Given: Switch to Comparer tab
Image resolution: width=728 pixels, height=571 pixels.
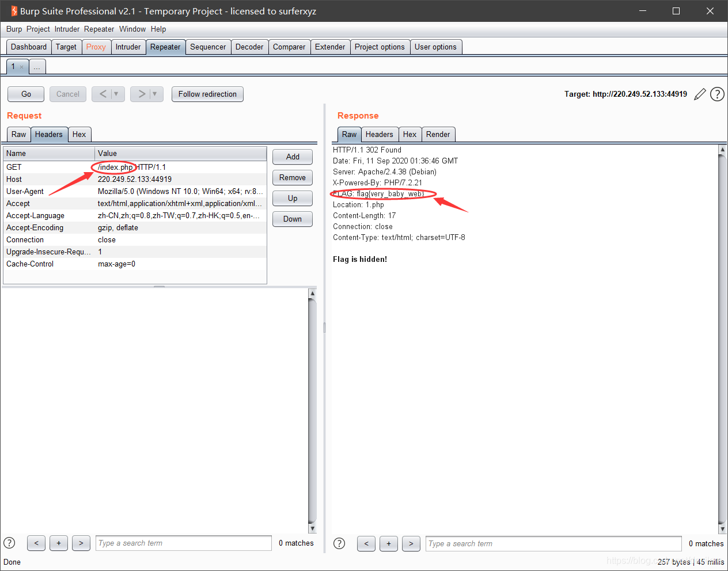Looking at the screenshot, I should [x=289, y=47].
